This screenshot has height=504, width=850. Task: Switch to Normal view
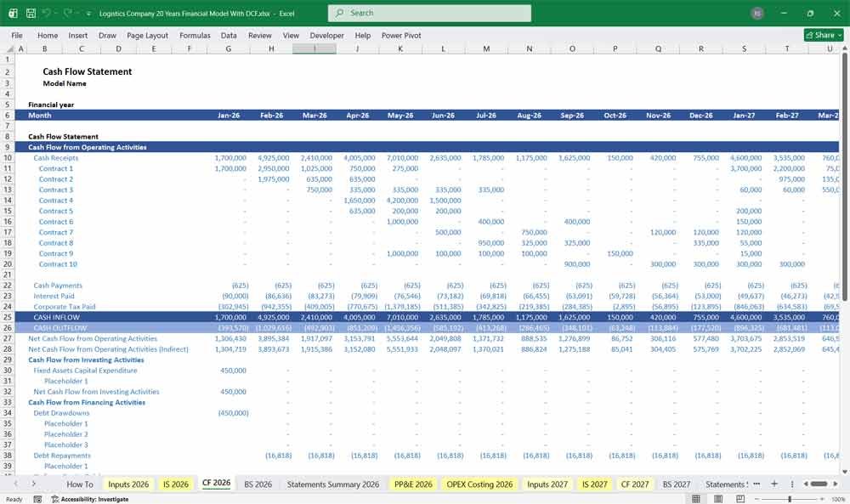click(x=696, y=499)
